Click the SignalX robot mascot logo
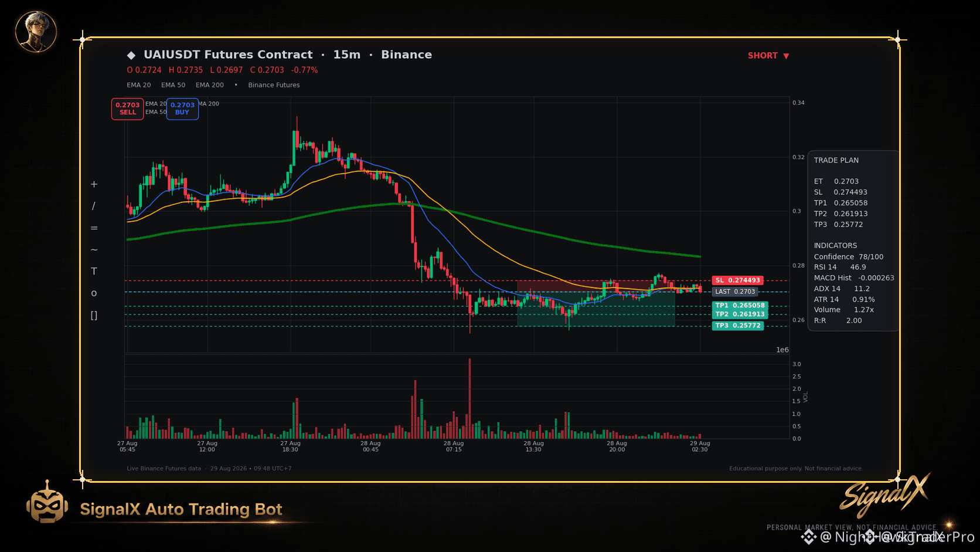The width and height of the screenshot is (980, 552). pyautogui.click(x=47, y=502)
